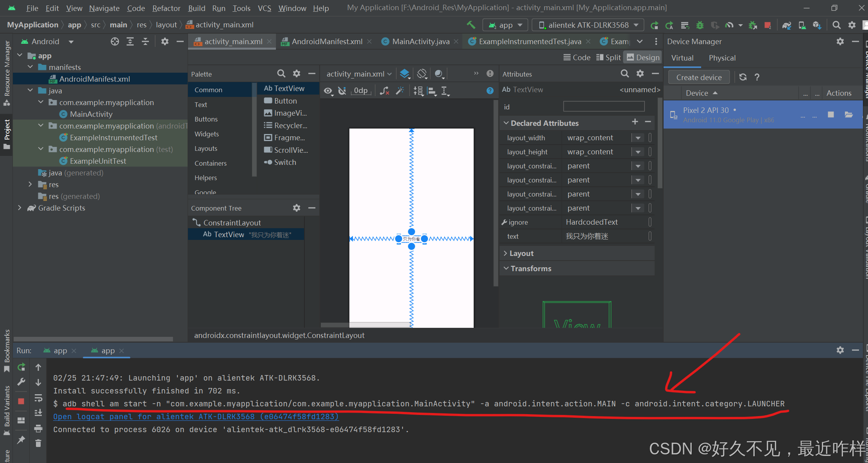Image resolution: width=868 pixels, height=463 pixels.
Task: Click the Sync Project with Gradle icon
Action: pyautogui.click(x=787, y=25)
